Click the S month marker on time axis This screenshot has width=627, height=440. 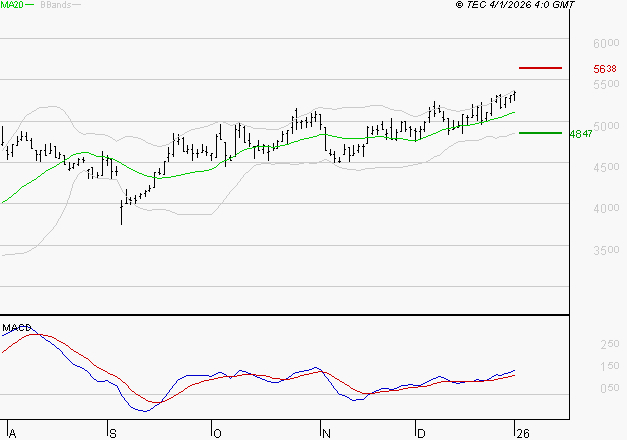(113, 434)
